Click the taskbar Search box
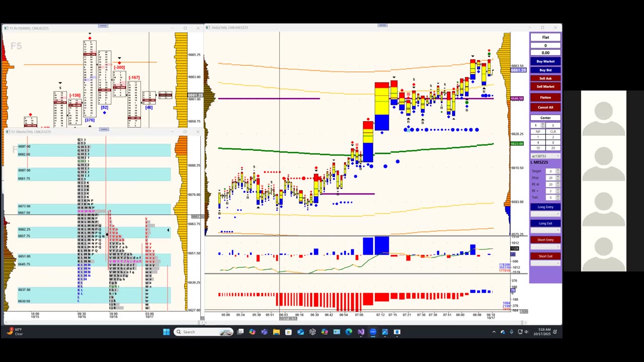The width and height of the screenshot is (644, 362). point(204,332)
